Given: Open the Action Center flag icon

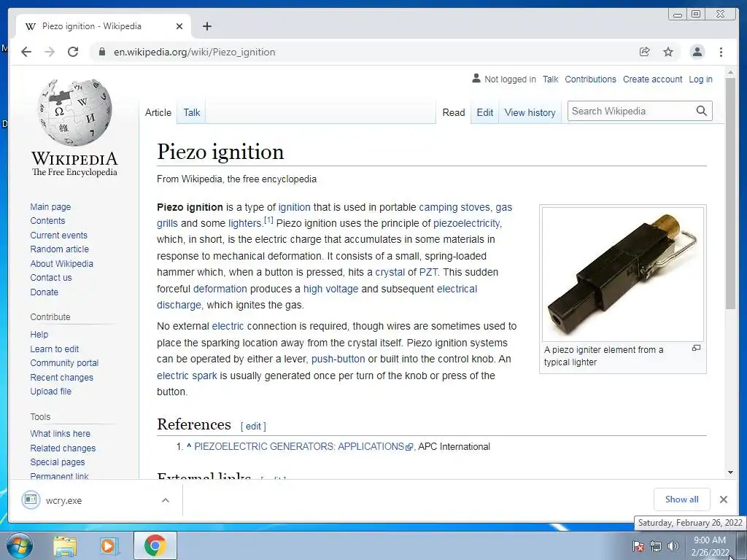Looking at the screenshot, I should tap(638, 546).
